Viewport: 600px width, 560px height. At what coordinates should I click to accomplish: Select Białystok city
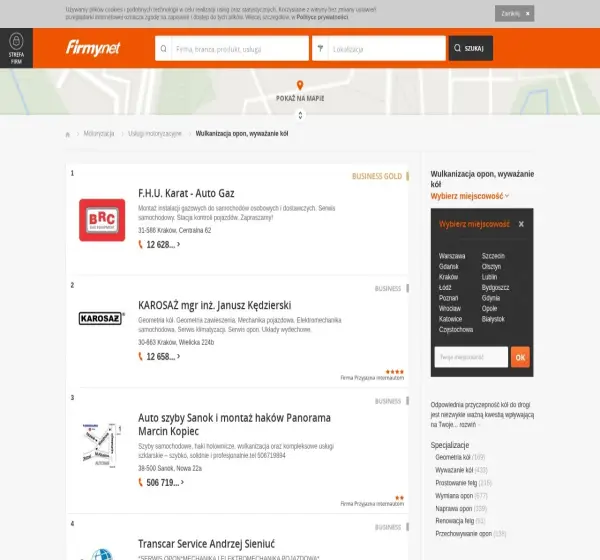pyautogui.click(x=493, y=319)
